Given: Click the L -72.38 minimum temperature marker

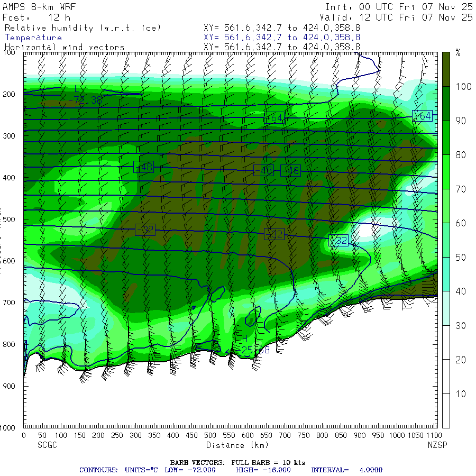Looking at the screenshot, I should pyautogui.click(x=85, y=95).
